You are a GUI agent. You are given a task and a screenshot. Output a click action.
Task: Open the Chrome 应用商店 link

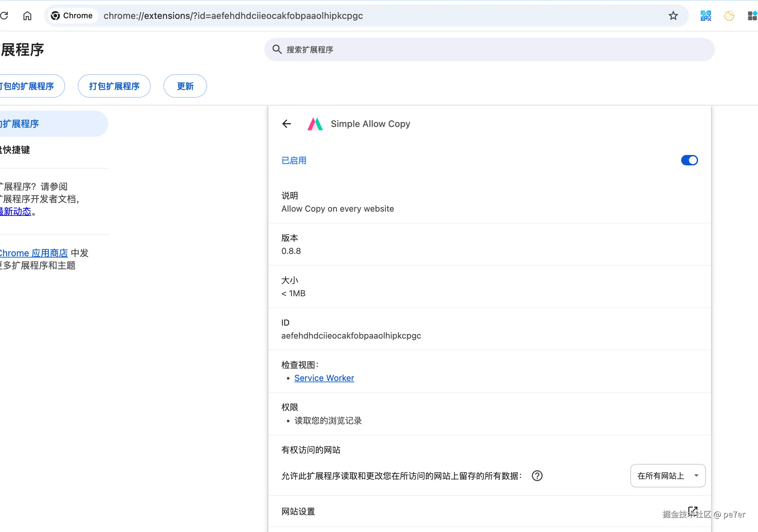tap(33, 253)
